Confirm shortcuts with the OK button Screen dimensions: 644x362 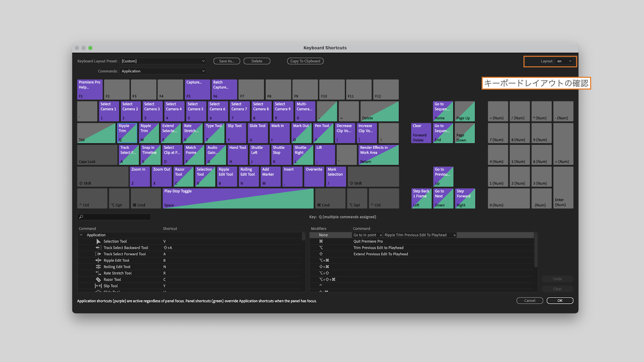(x=560, y=300)
